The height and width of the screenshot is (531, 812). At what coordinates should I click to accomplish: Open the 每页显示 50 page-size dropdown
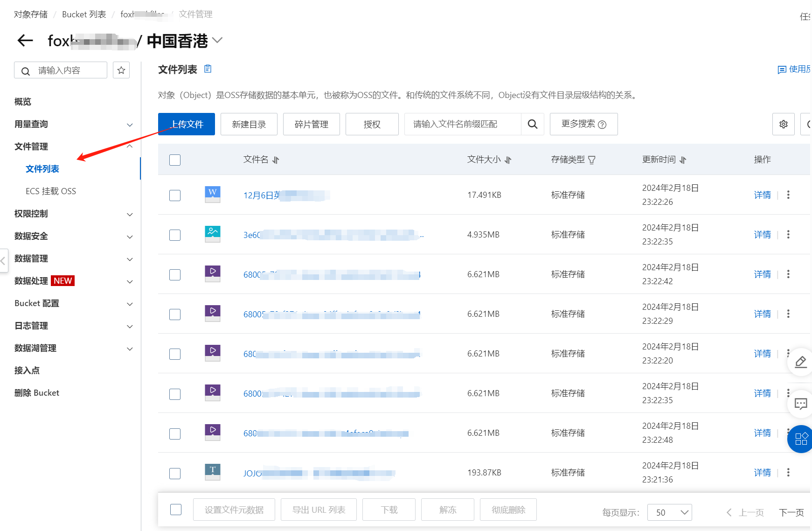670,512
